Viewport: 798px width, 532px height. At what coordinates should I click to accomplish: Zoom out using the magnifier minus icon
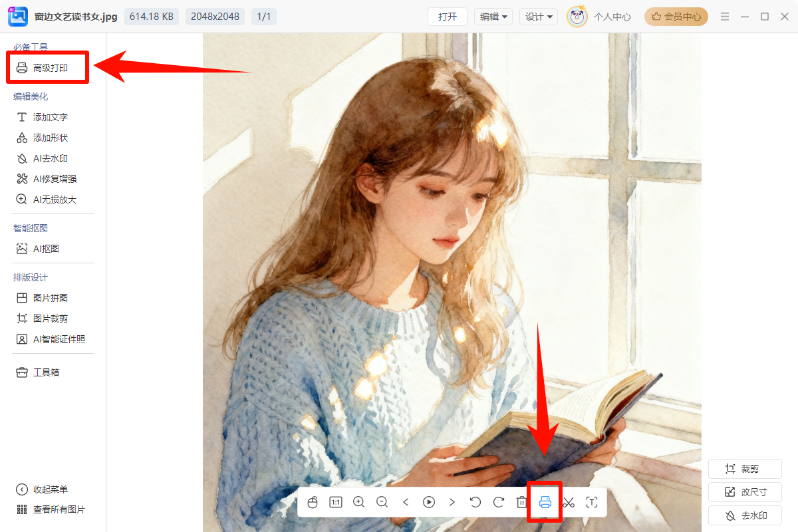(x=382, y=502)
